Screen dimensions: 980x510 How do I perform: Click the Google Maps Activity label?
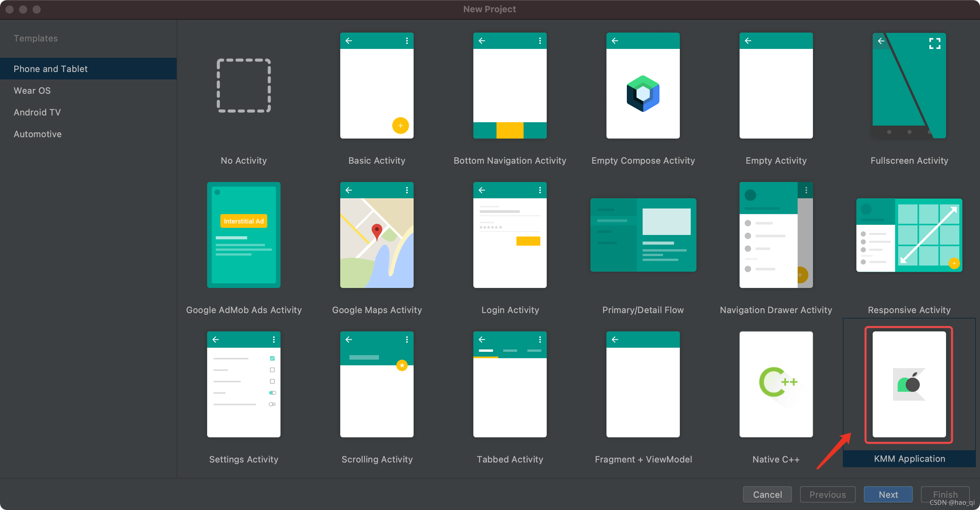377,310
